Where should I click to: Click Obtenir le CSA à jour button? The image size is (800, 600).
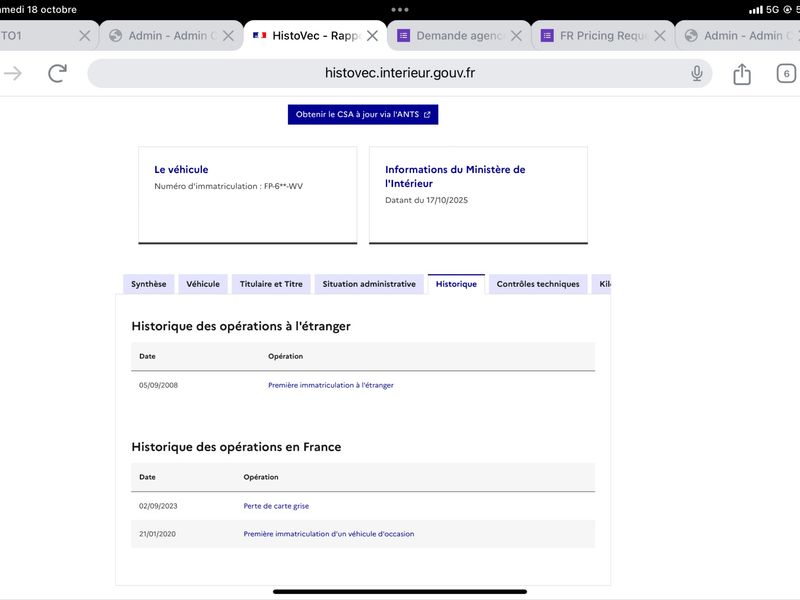(363, 114)
